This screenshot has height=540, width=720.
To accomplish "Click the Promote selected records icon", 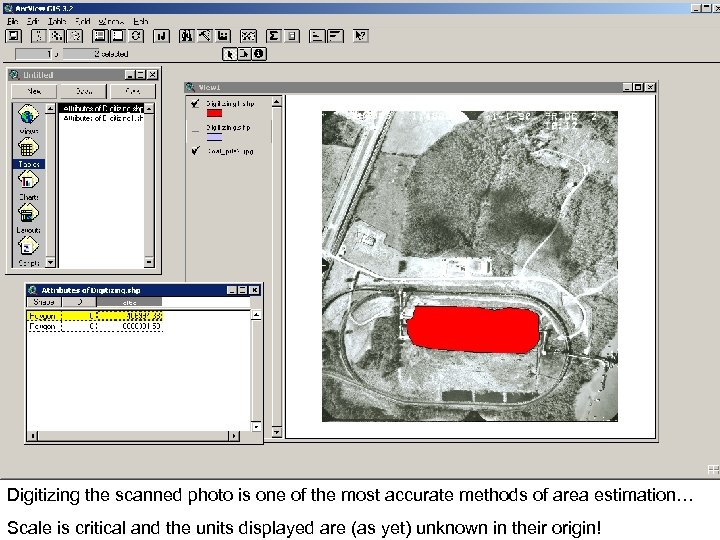I will point(223,36).
